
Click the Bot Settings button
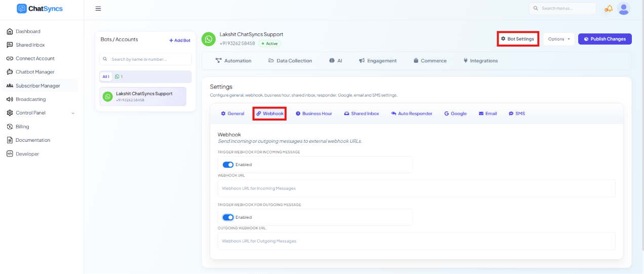[x=517, y=39]
